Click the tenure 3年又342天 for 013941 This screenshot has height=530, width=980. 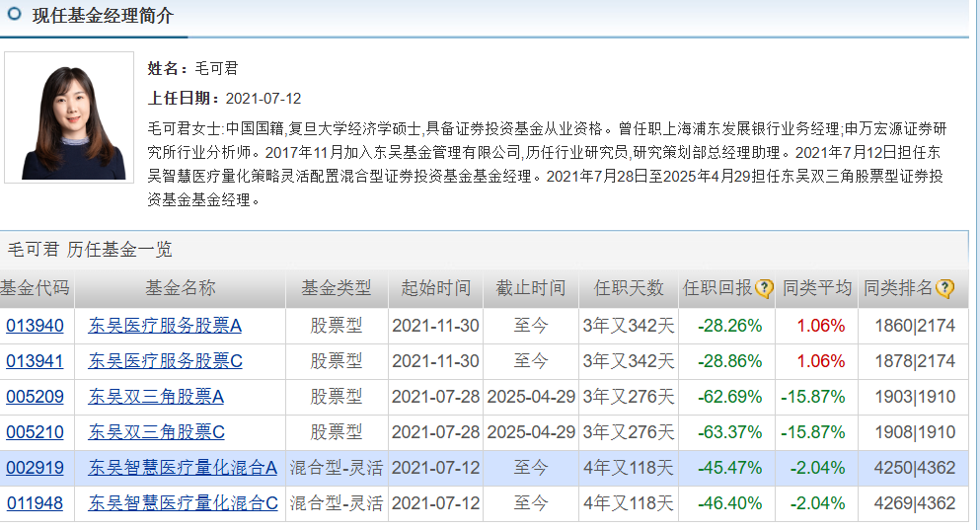click(629, 361)
